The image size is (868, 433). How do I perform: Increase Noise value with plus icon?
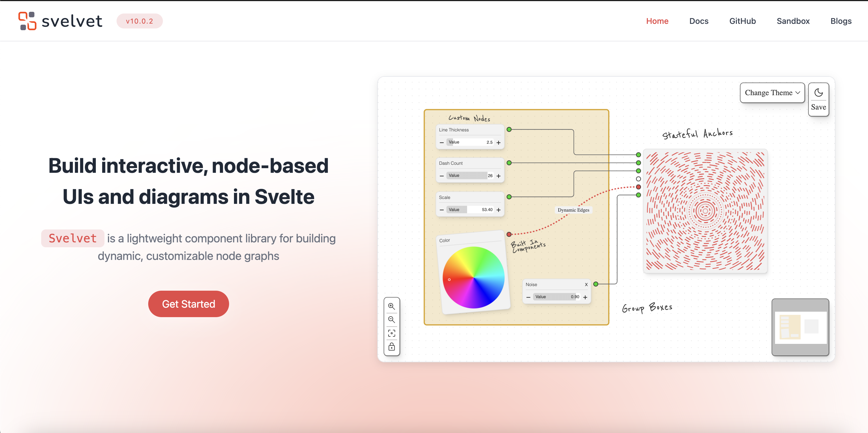[585, 297]
